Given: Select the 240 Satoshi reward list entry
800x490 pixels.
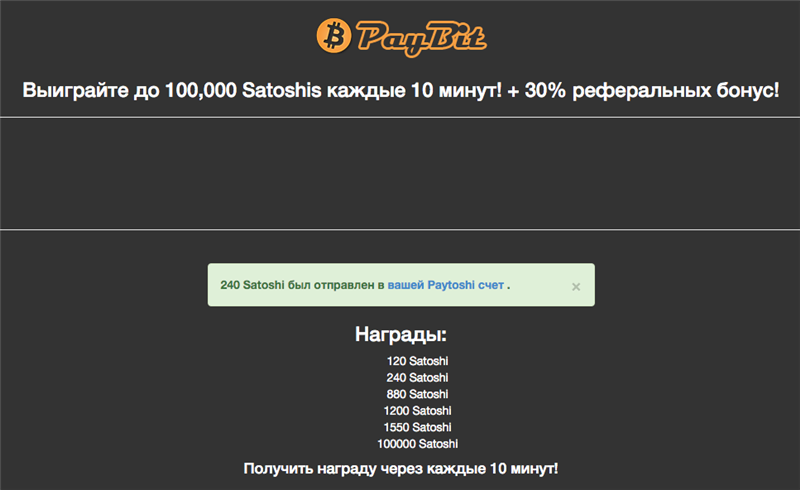Looking at the screenshot, I should point(417,378).
